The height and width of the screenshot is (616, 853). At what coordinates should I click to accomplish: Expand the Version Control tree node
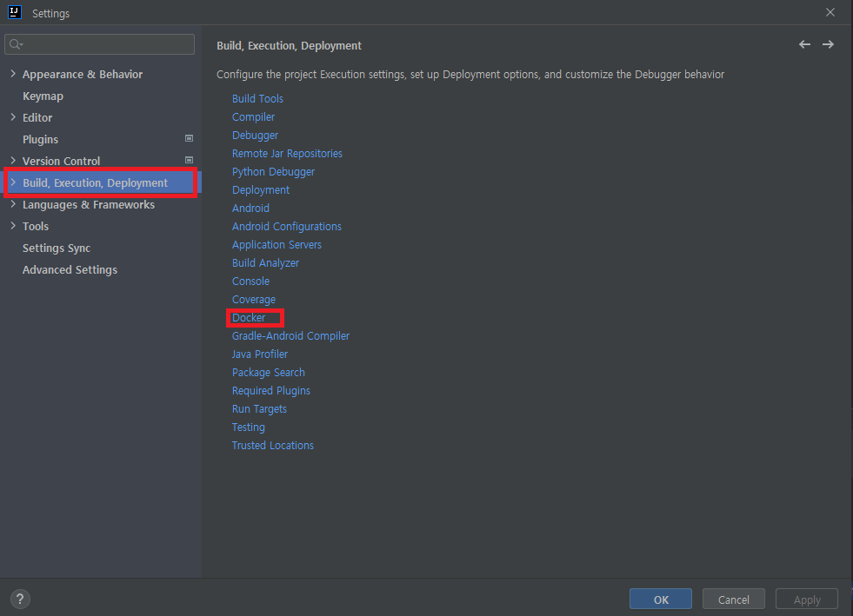(x=13, y=161)
